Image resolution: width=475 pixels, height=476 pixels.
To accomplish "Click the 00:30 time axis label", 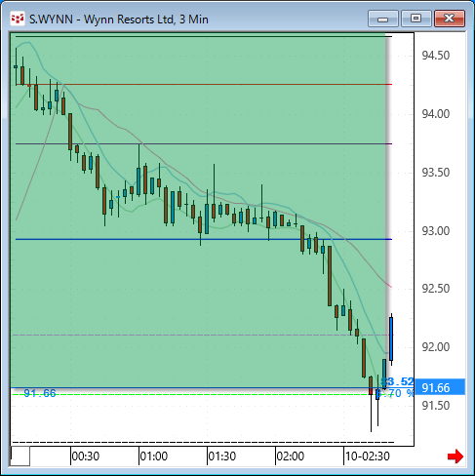I will click(x=86, y=456).
